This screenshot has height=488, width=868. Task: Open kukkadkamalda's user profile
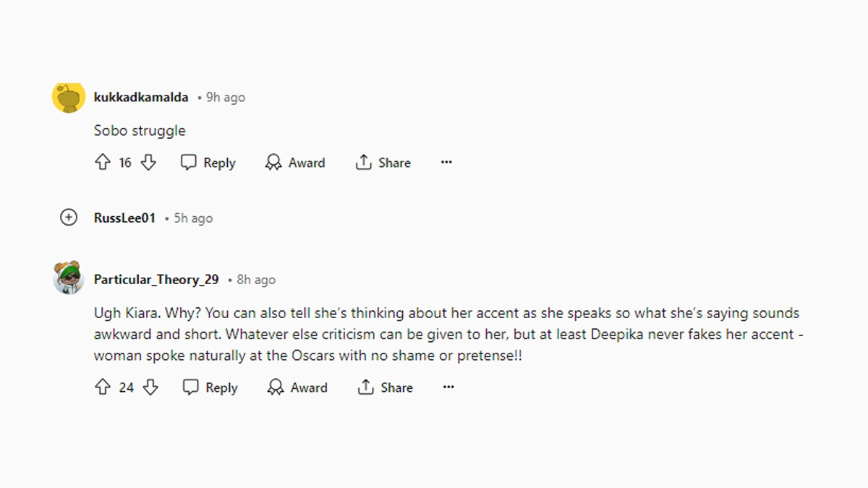[x=141, y=97]
